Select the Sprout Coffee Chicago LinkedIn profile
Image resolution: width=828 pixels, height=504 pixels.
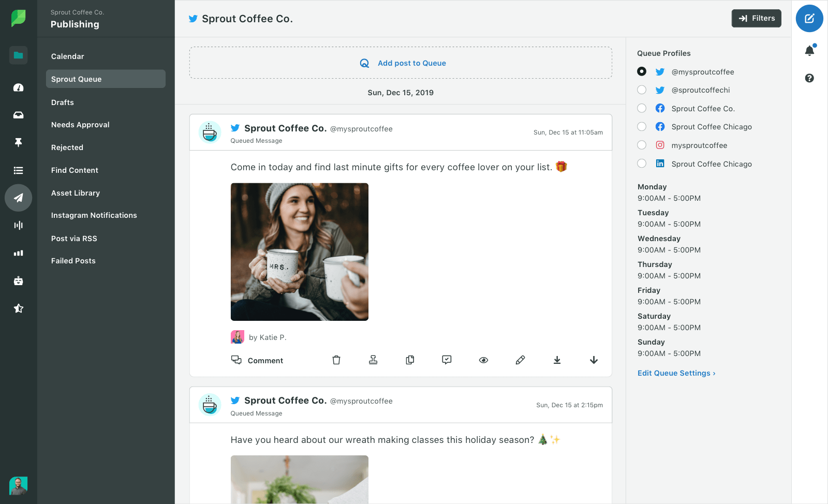coord(642,164)
